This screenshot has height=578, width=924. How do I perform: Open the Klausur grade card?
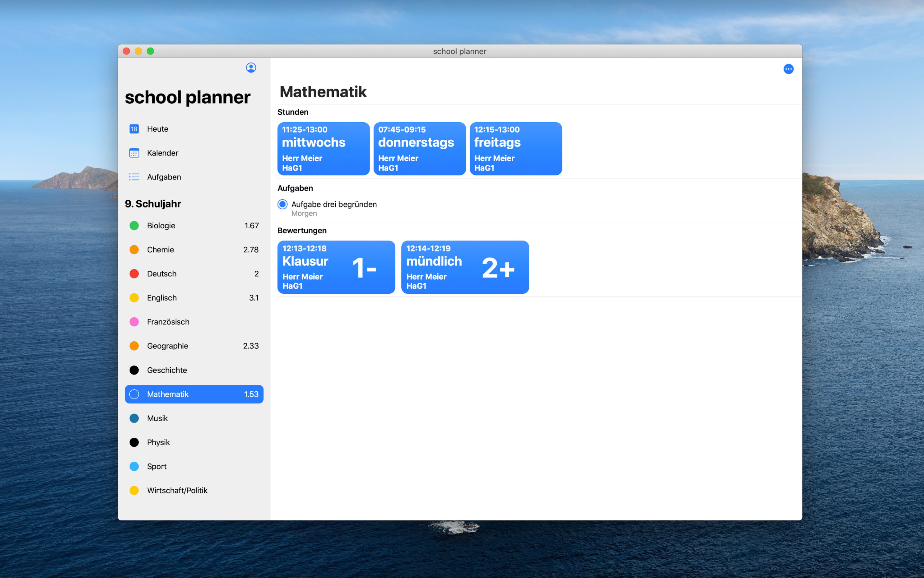[x=336, y=267]
